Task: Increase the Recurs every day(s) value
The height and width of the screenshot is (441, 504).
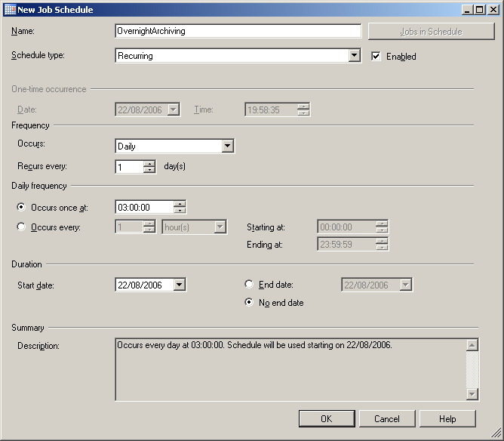Action: click(x=149, y=164)
